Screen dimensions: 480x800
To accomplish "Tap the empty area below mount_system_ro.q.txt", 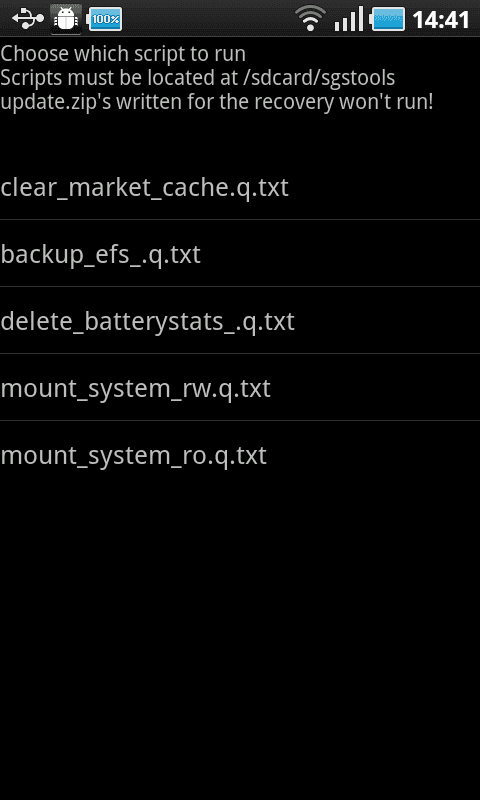I will tap(240, 643).
